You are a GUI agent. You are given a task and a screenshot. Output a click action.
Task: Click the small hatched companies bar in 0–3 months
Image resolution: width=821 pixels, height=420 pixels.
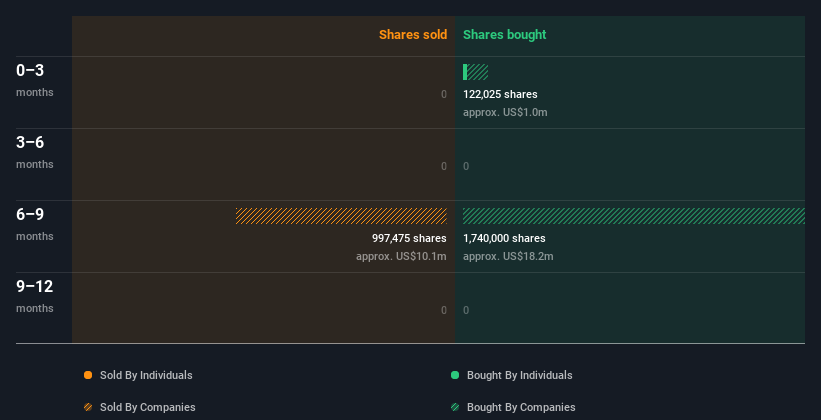coord(478,72)
